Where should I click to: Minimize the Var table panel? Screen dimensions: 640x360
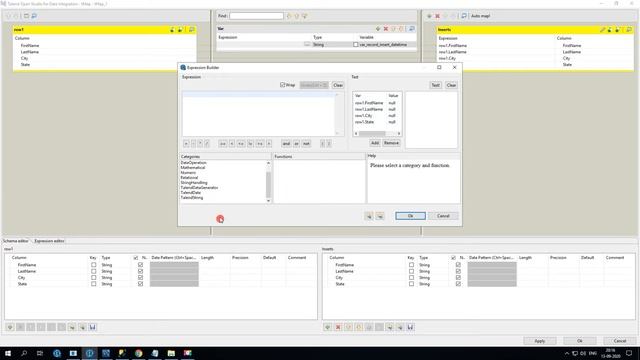click(x=412, y=29)
